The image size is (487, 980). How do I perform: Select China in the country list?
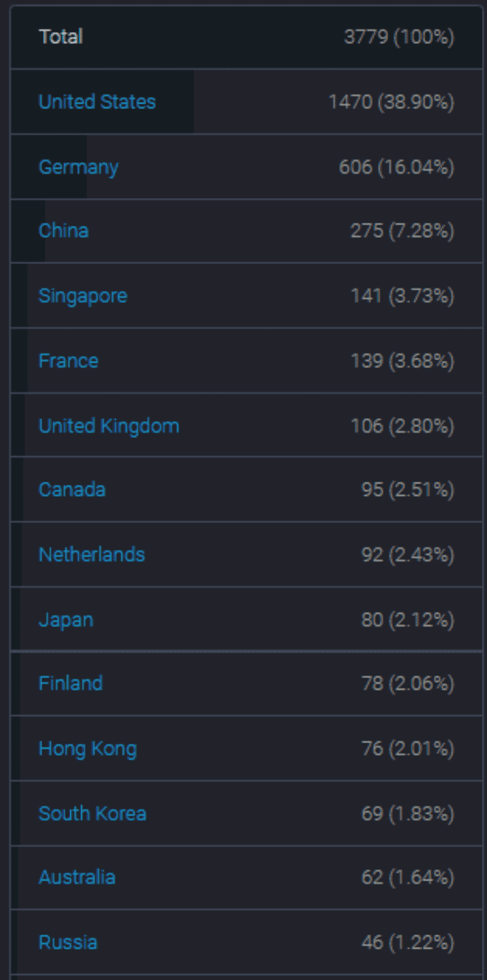tap(64, 231)
